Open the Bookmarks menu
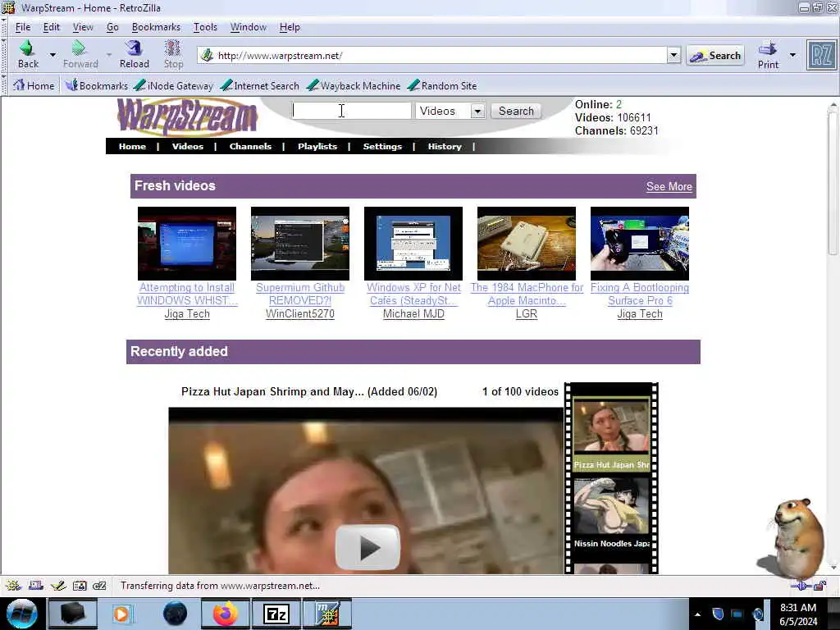840x630 pixels. click(x=156, y=27)
